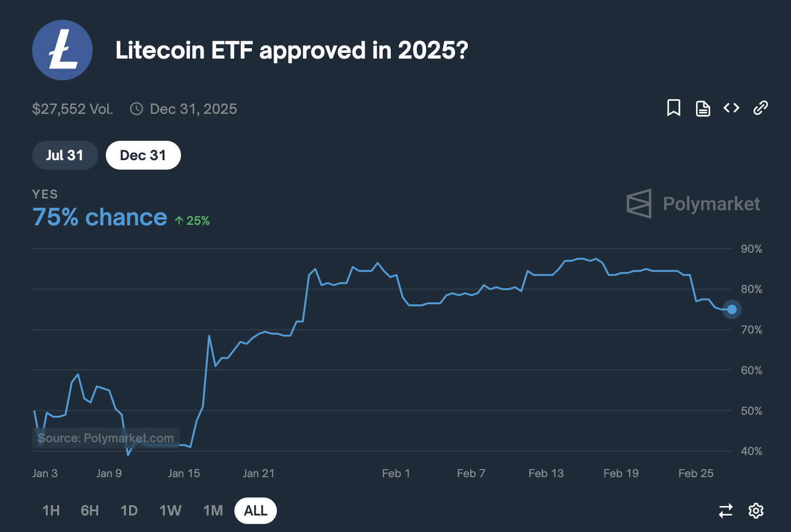Bookmark this market
The height and width of the screenshot is (532, 791).
coord(674,108)
